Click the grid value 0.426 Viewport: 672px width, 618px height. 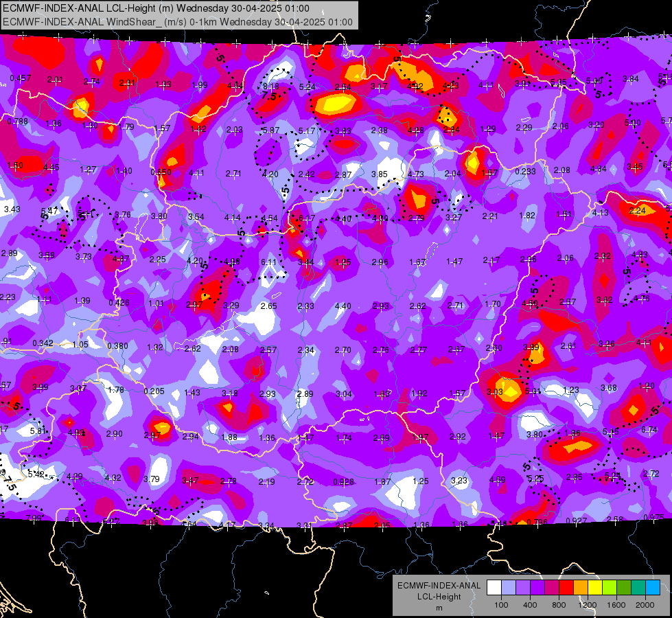(119, 303)
